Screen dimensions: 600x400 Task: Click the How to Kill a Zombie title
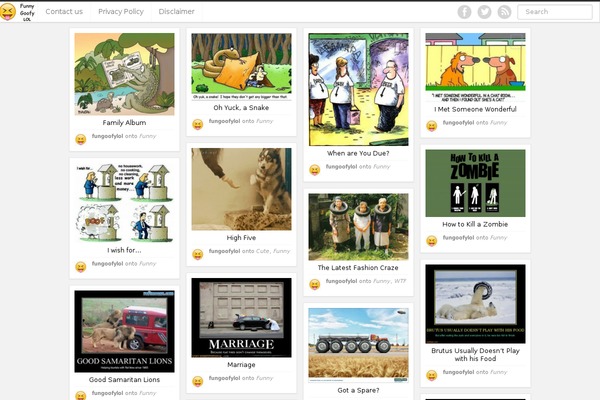pos(475,224)
